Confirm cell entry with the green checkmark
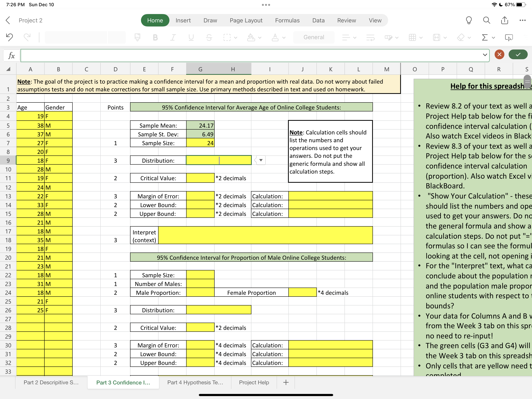The height and width of the screenshot is (399, 532). (518, 54)
